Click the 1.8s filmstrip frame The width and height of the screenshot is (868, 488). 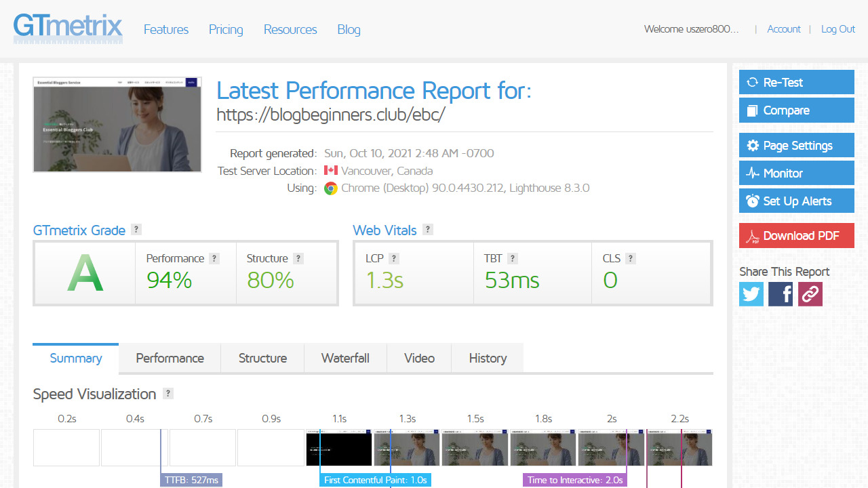(543, 447)
